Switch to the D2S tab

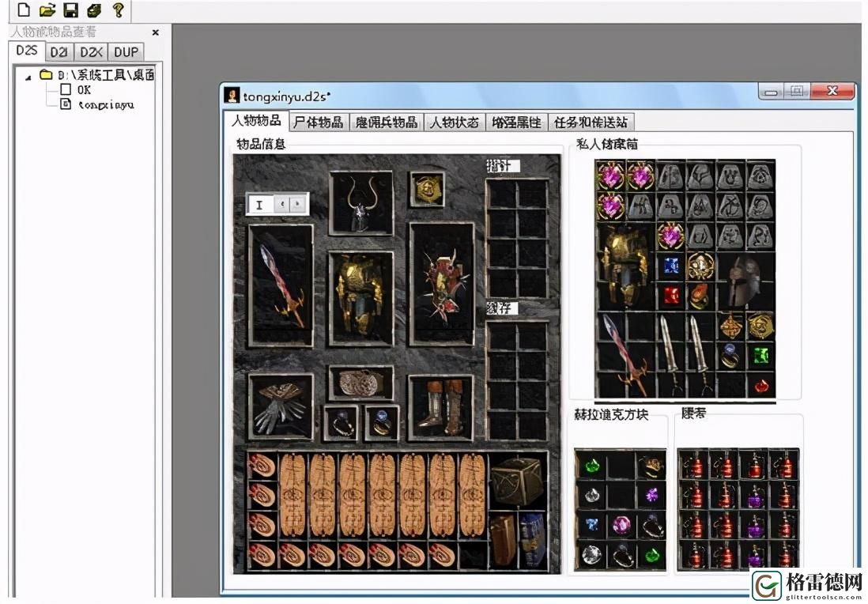point(27,51)
